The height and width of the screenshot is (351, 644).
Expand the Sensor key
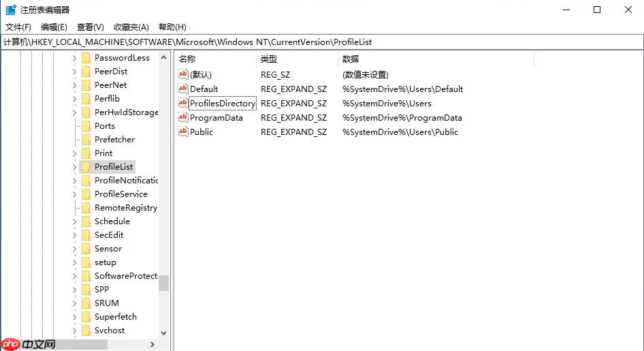click(74, 249)
